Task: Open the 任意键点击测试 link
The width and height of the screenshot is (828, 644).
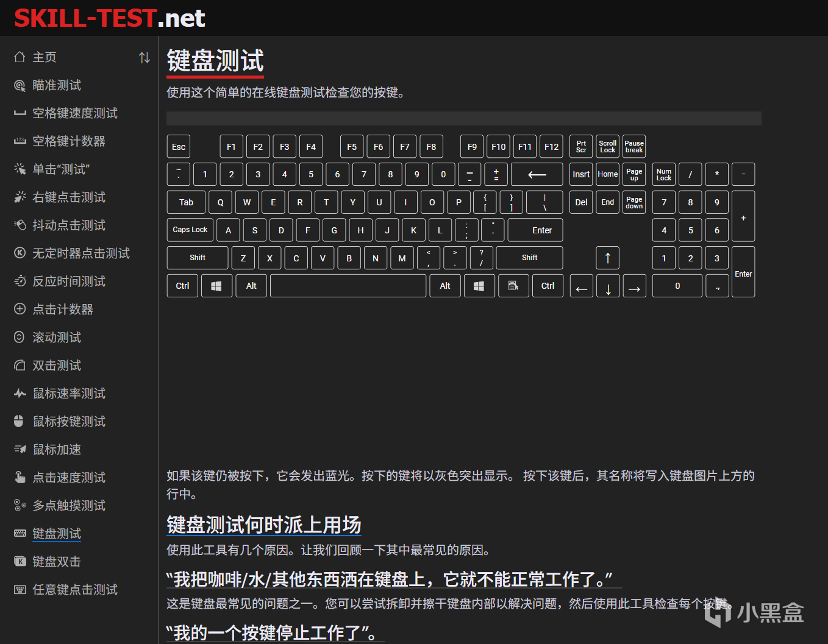Action: (x=75, y=590)
